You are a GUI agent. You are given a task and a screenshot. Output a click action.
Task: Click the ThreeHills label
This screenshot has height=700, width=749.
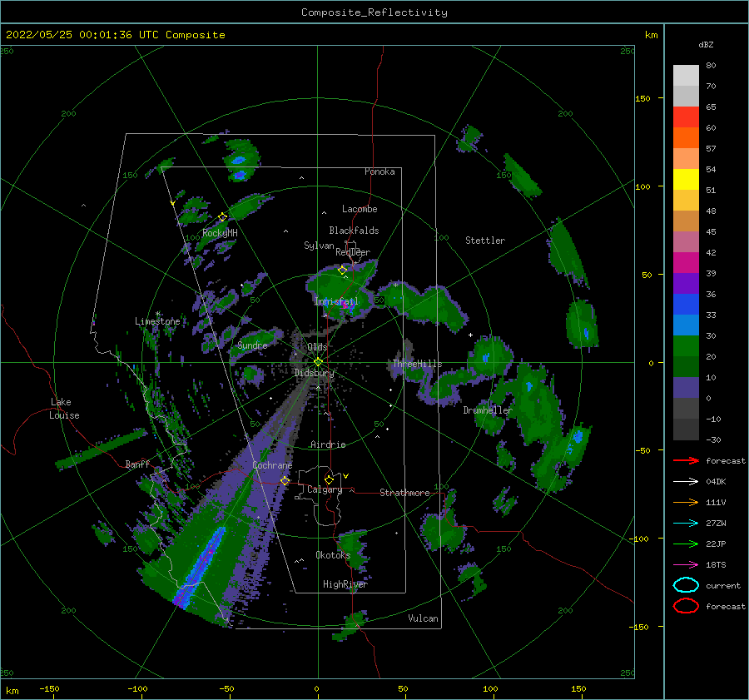[x=417, y=364]
